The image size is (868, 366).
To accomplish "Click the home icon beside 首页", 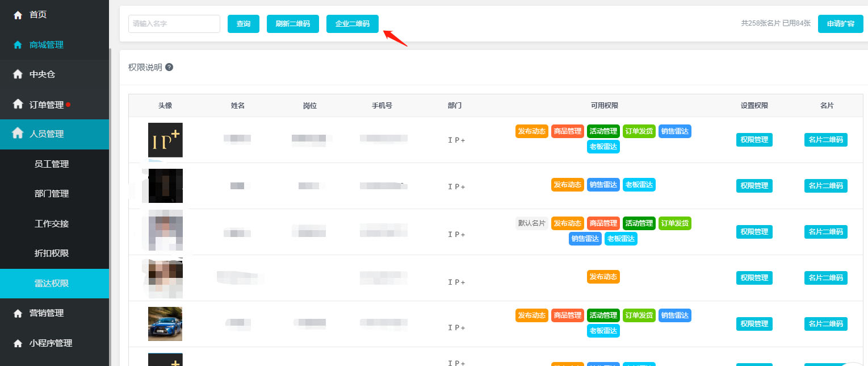I will tap(18, 15).
